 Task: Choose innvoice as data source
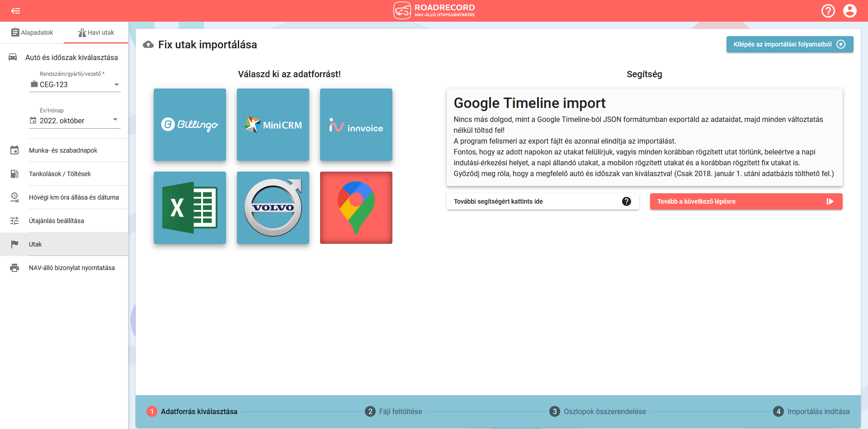tap(356, 125)
